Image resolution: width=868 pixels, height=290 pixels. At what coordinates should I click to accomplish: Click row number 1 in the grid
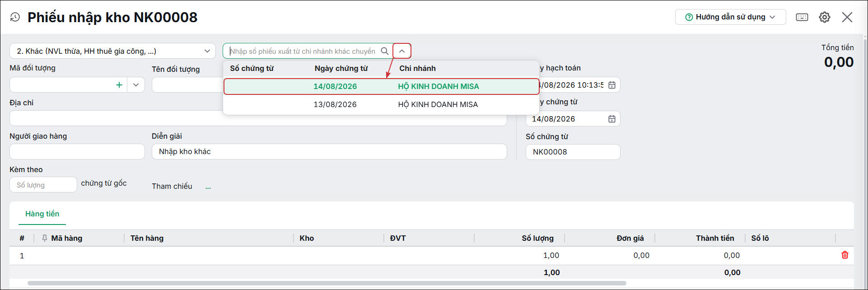(x=22, y=256)
